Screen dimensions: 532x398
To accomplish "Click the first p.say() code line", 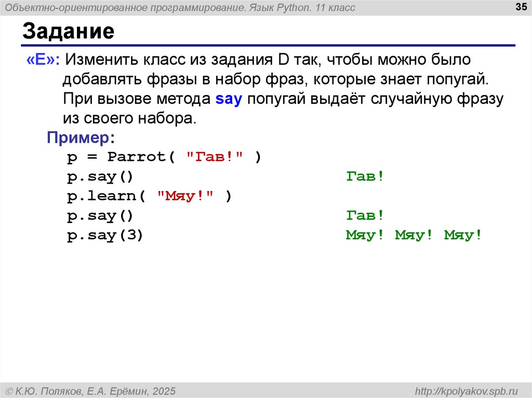I will [x=100, y=177].
